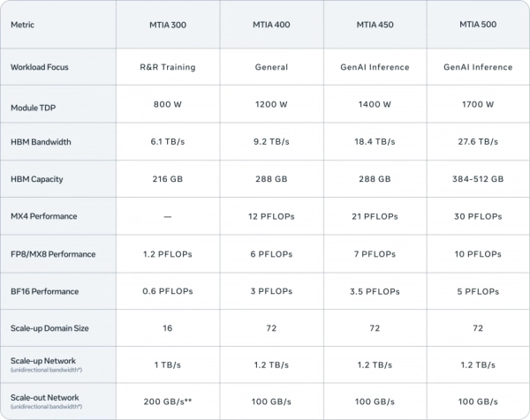
Task: Click the 200 GB/s** scale-out cell
Action: [167, 402]
